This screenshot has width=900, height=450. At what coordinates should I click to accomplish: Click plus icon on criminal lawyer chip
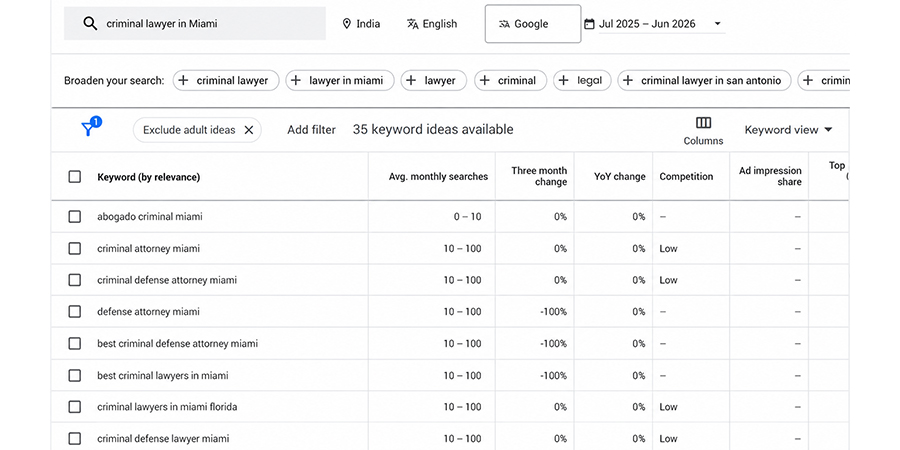point(183,80)
